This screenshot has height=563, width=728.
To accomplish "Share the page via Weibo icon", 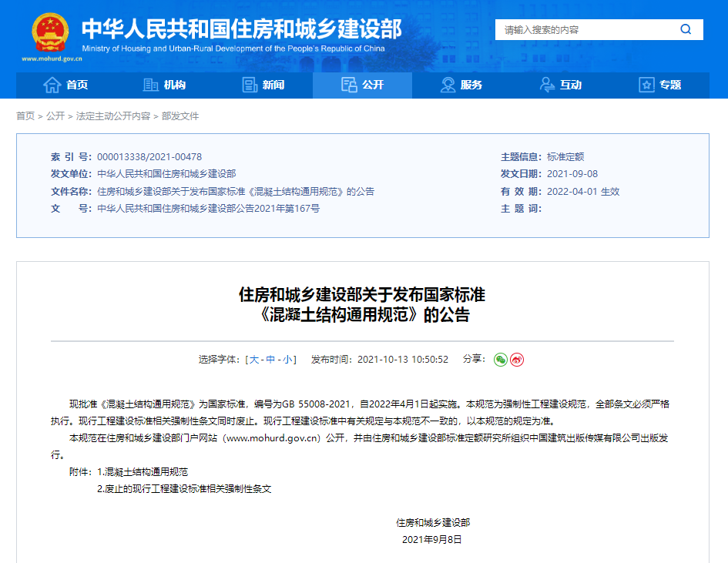I will [517, 360].
